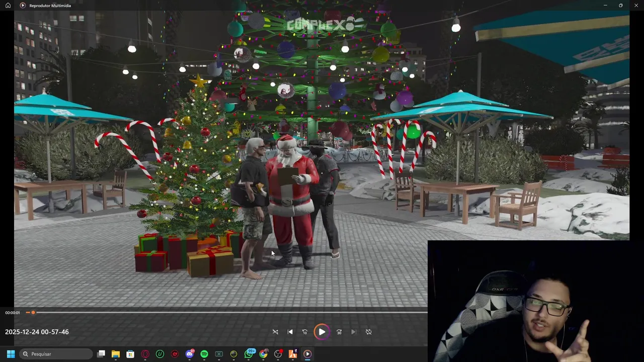Click the webcam overlay thumbnail
The width and height of the screenshot is (644, 362).
(x=536, y=301)
